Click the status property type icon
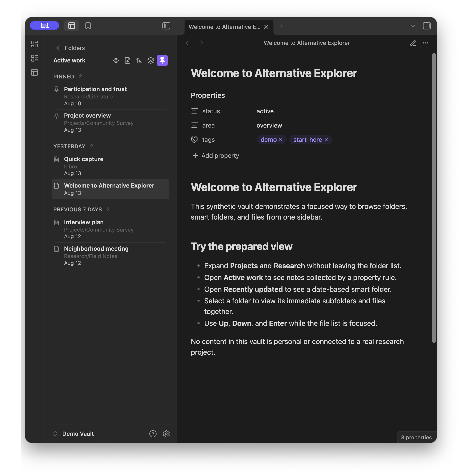The image size is (462, 476). click(194, 111)
